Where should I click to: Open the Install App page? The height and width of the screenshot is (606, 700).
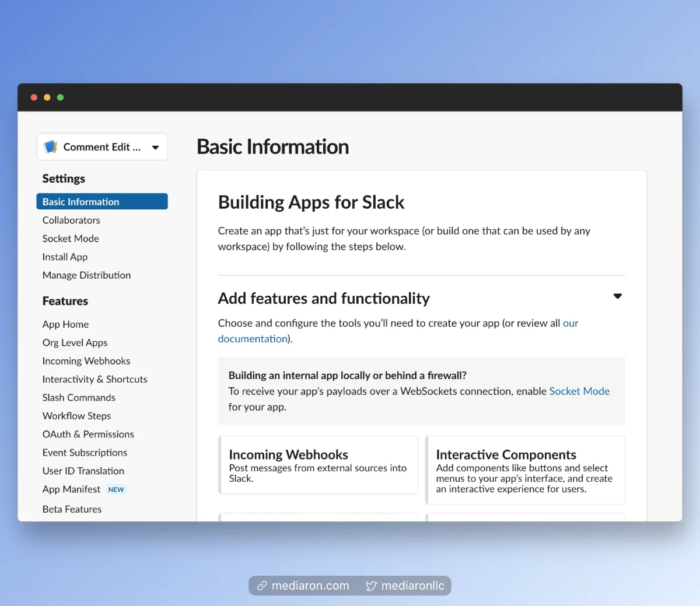tap(65, 257)
